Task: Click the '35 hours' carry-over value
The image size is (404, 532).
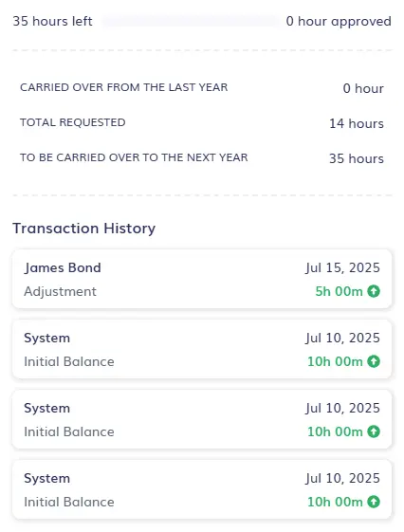Action: coord(357,158)
